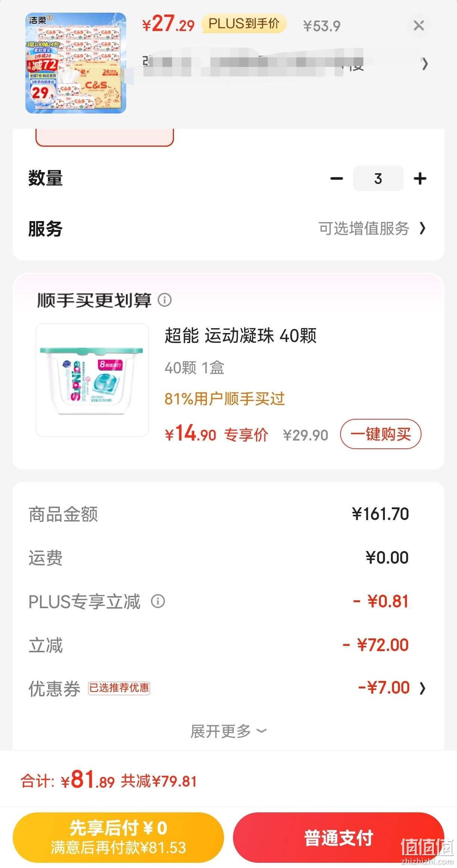Open the 超能 运动凝珠 product image
The width and height of the screenshot is (457, 868).
click(92, 380)
